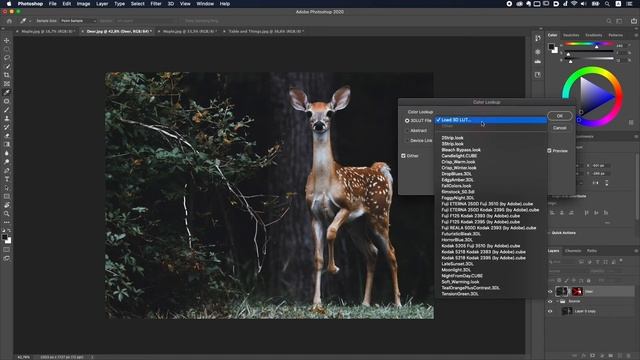The height and width of the screenshot is (360, 640).
Task: Click the Home icon in the options bar
Action: pyautogui.click(x=9, y=21)
